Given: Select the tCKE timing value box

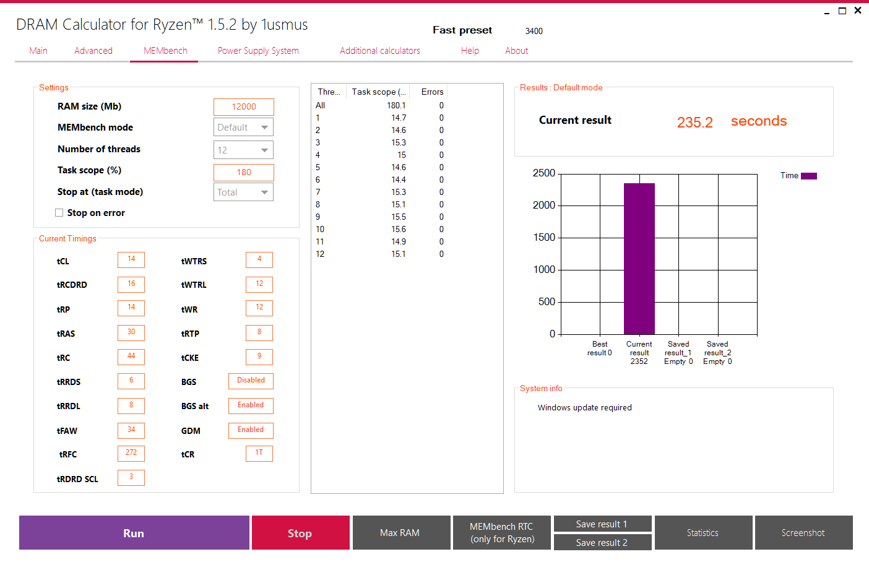Looking at the screenshot, I should click(259, 357).
